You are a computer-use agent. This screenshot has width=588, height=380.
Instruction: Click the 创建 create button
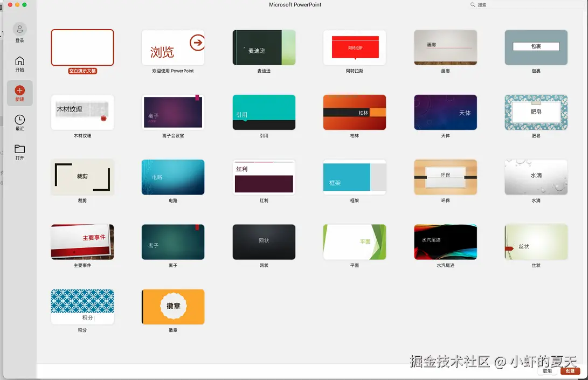point(570,371)
